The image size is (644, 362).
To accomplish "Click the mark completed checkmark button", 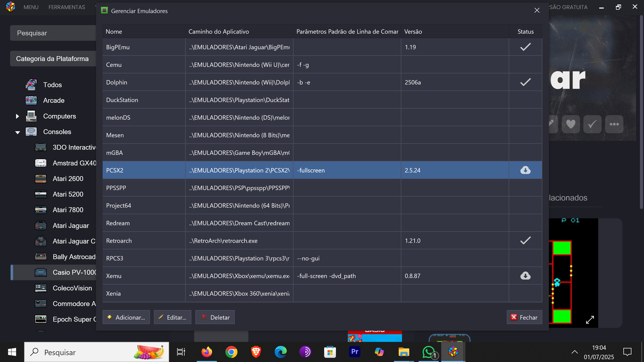I will click(592, 124).
